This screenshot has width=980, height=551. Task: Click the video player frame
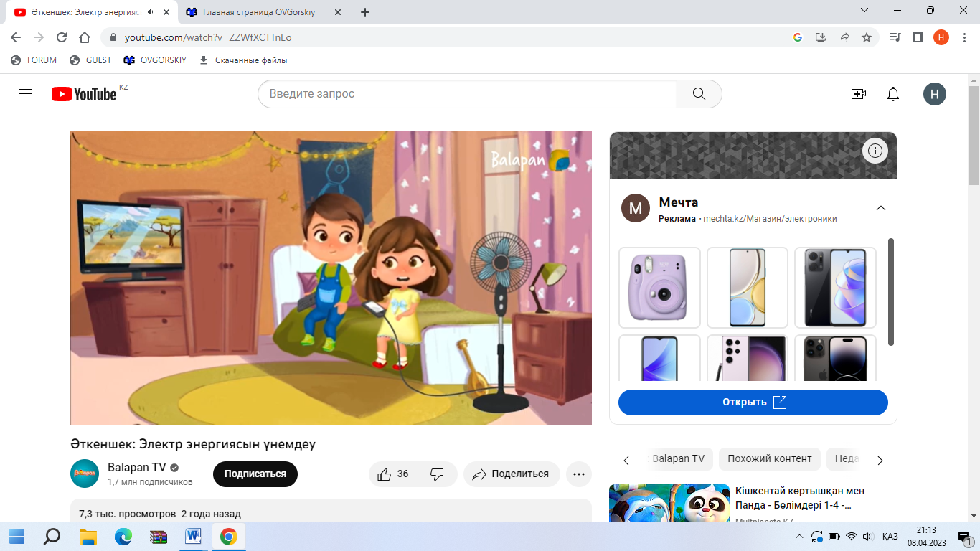click(x=331, y=278)
